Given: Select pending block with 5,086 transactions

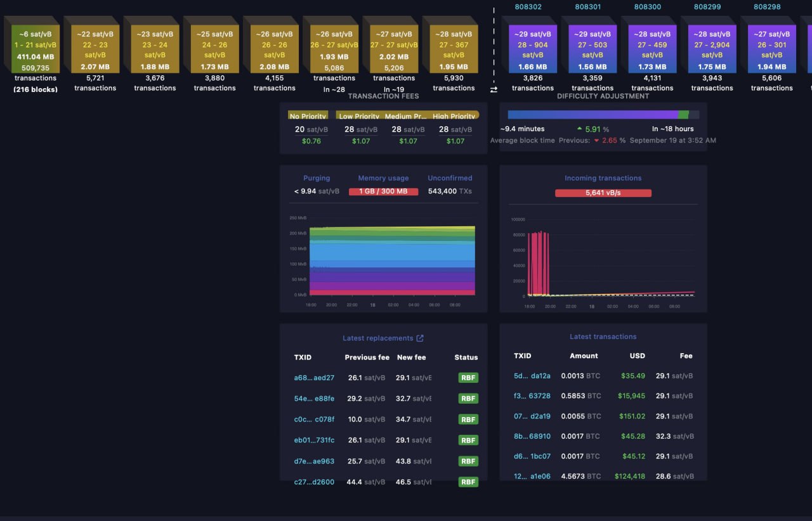Looking at the screenshot, I should (x=334, y=49).
